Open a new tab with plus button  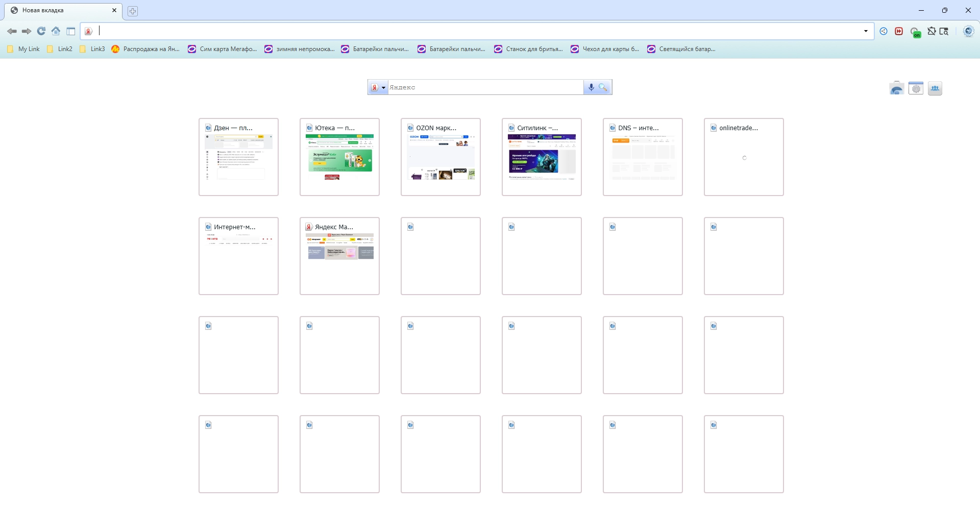point(133,11)
